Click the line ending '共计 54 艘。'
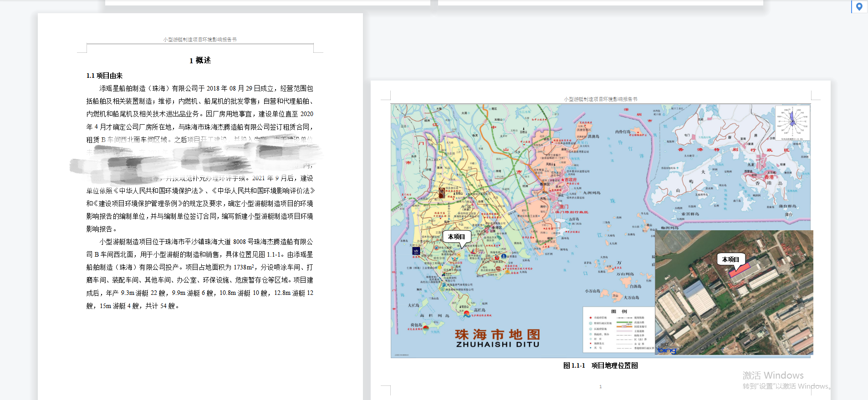Viewport: 868px width, 400px height. [x=133, y=306]
